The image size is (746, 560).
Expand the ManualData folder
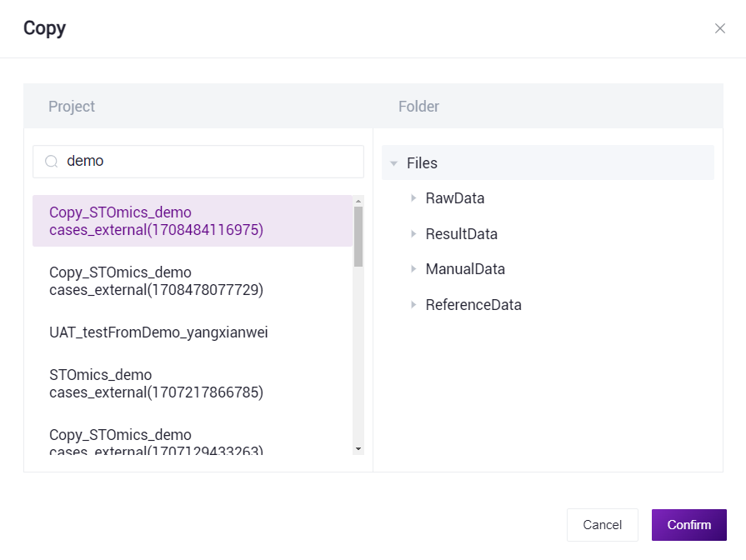pyautogui.click(x=413, y=269)
